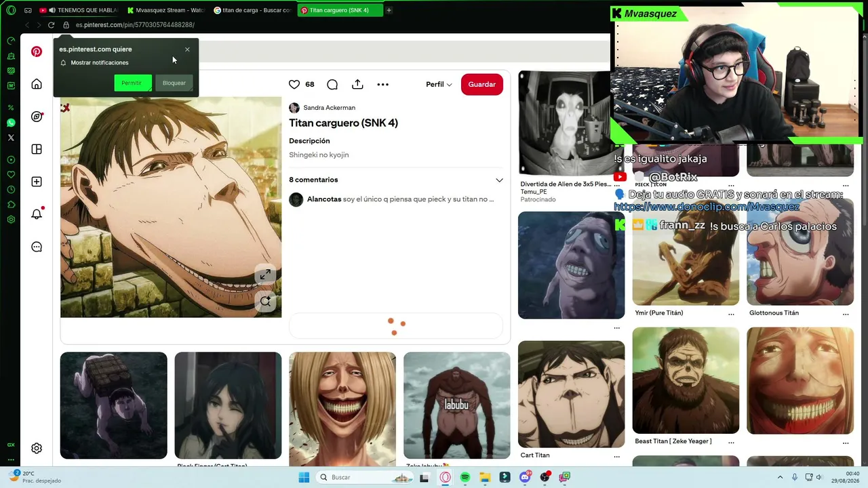Click the Pinterest create plus icon
This screenshot has width=868, height=488.
[37, 182]
